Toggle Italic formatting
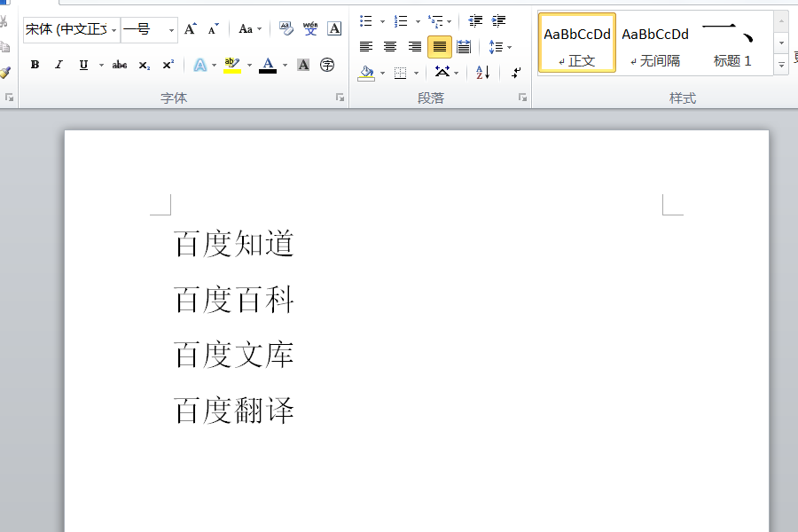The width and height of the screenshot is (798, 532). [59, 65]
